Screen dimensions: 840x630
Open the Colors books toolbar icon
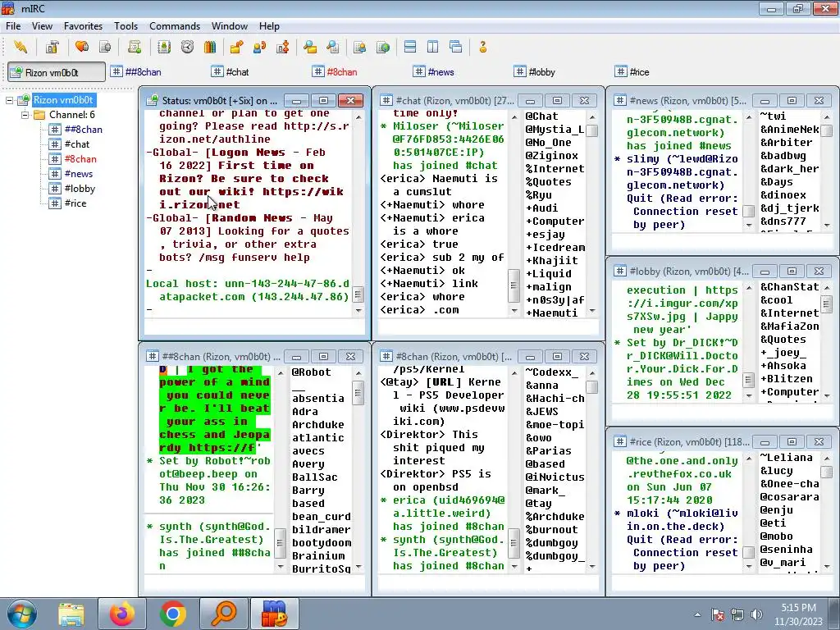coord(210,47)
